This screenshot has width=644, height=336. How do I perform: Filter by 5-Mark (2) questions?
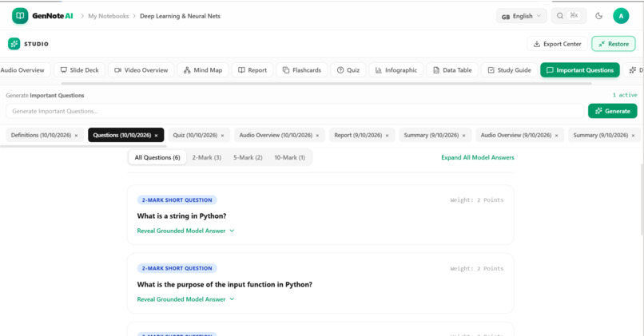pos(248,157)
